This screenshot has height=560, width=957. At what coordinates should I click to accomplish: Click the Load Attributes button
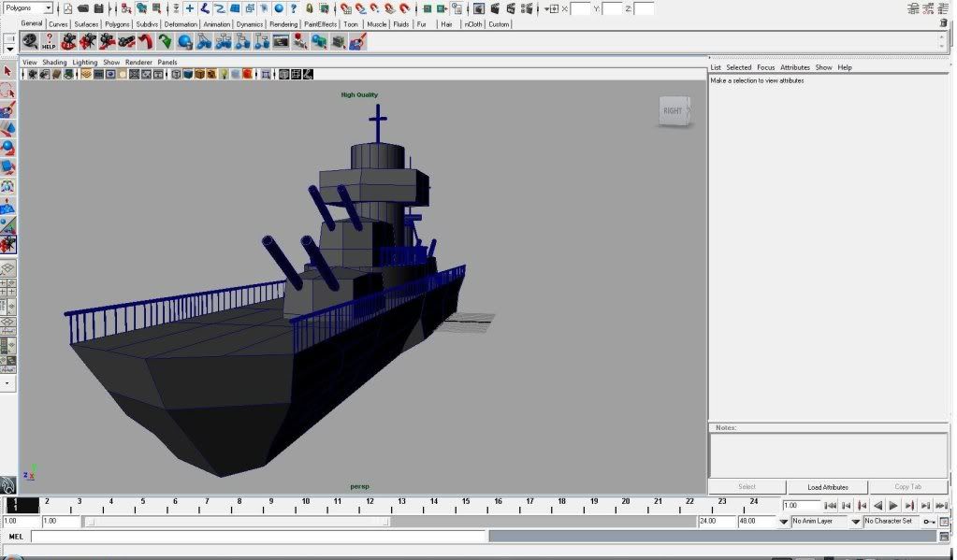pyautogui.click(x=828, y=487)
